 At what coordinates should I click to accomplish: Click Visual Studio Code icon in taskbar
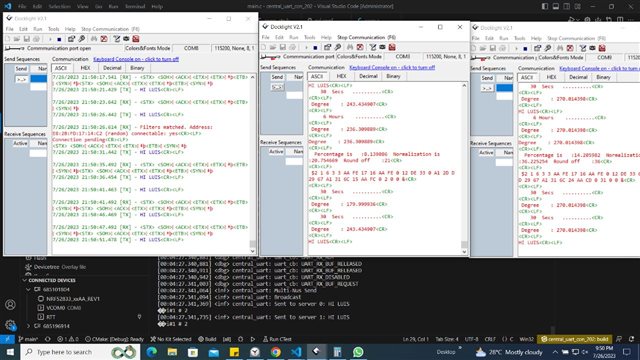296,352
